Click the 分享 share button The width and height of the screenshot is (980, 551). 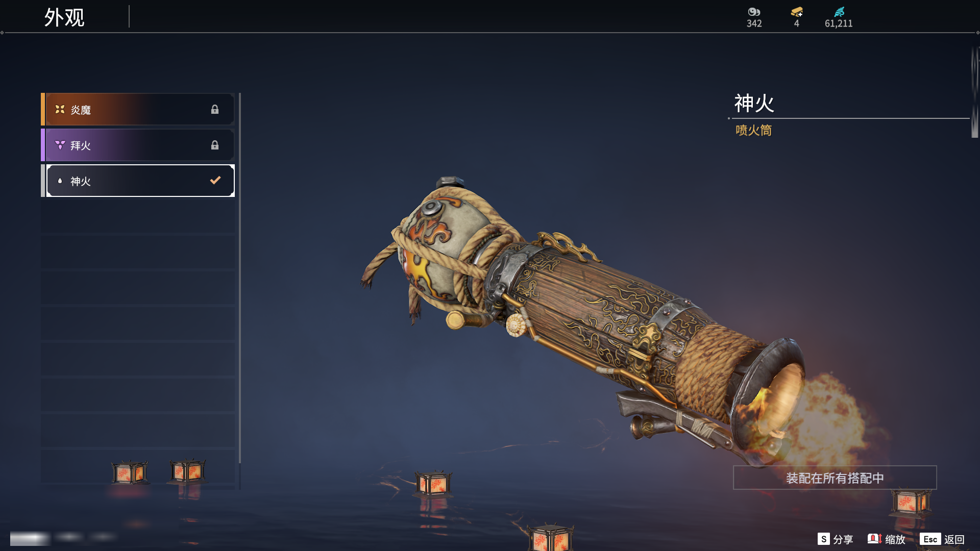point(835,539)
